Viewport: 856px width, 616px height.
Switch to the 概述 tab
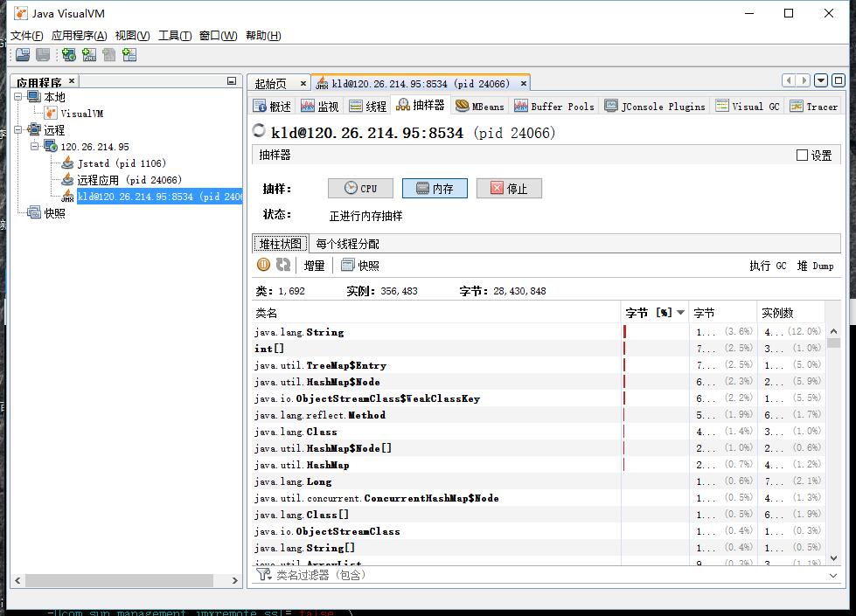pyautogui.click(x=273, y=106)
